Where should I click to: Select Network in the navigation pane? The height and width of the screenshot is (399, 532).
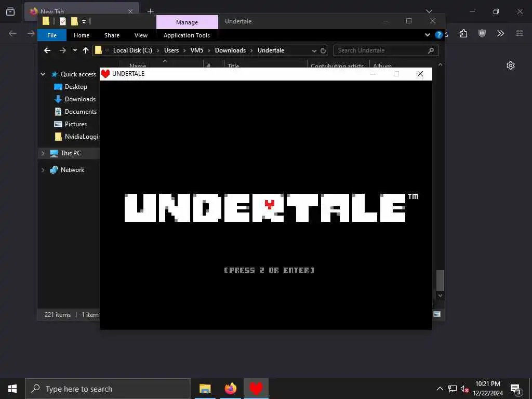[73, 170]
